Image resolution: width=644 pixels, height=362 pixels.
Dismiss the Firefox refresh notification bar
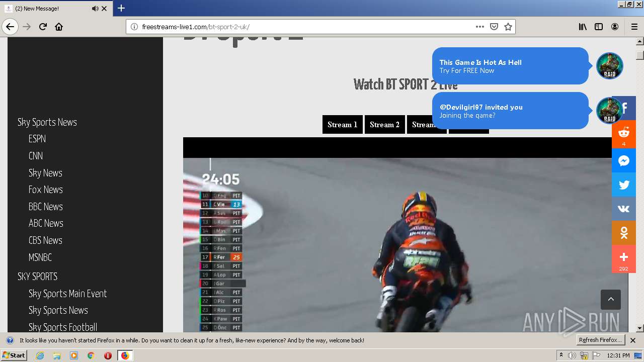coord(633,340)
